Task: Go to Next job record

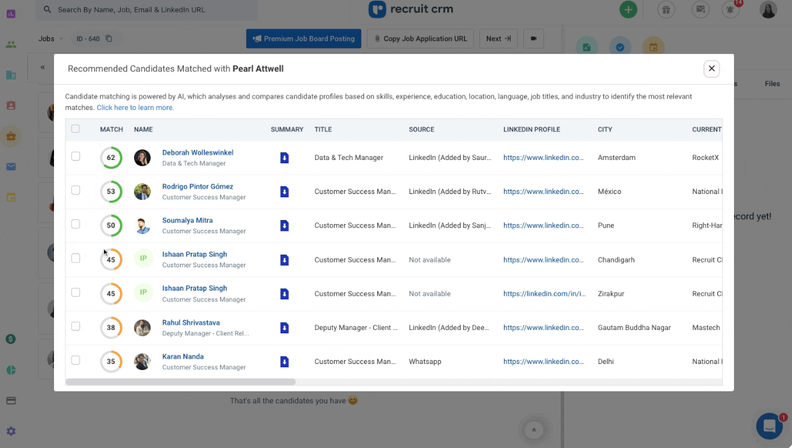Action: click(x=498, y=38)
